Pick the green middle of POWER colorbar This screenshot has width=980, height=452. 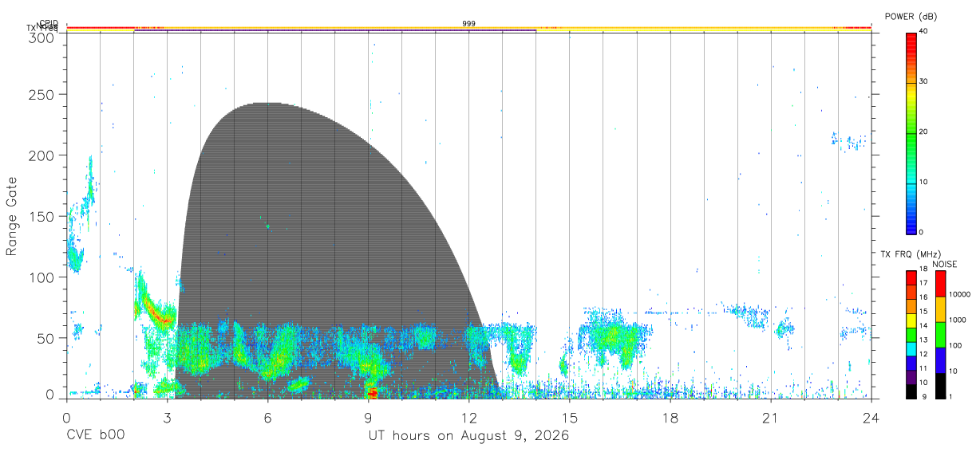911,133
